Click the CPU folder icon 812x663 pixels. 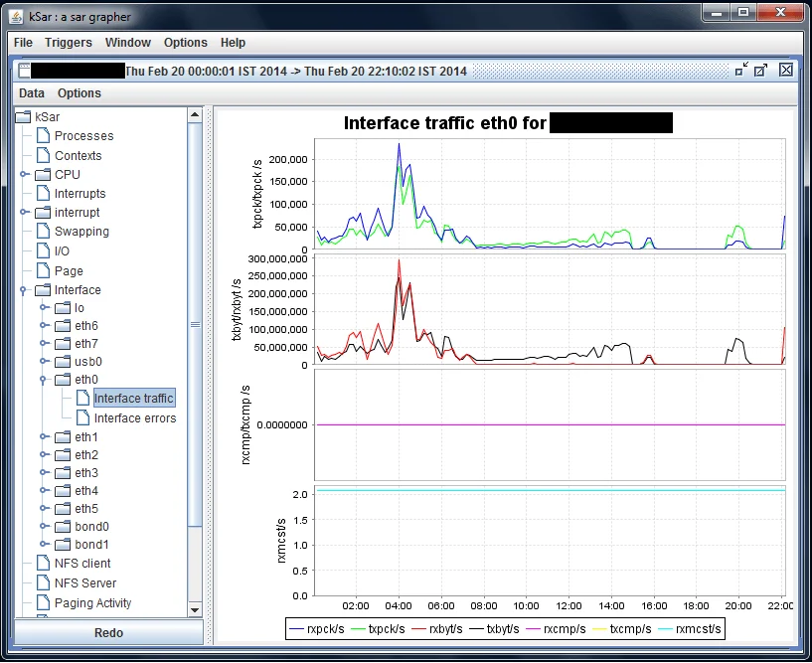[x=43, y=175]
